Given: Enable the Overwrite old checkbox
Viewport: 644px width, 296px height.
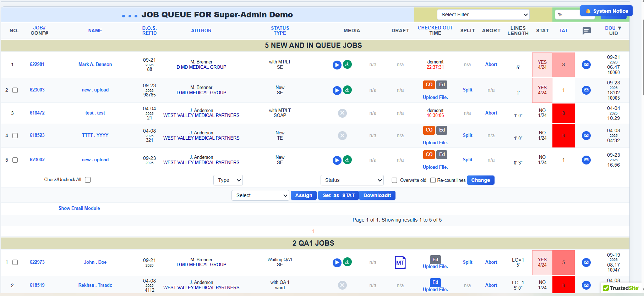Looking at the screenshot, I should [x=394, y=180].
